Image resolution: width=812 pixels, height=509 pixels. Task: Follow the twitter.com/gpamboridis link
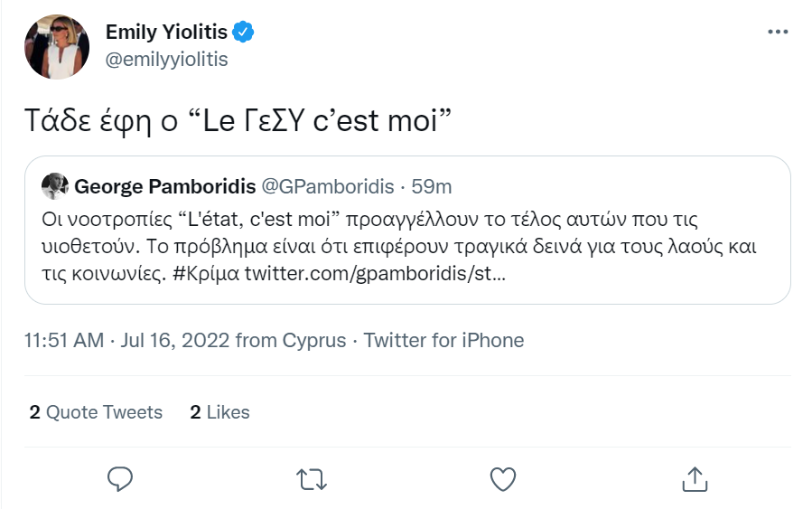(x=375, y=272)
